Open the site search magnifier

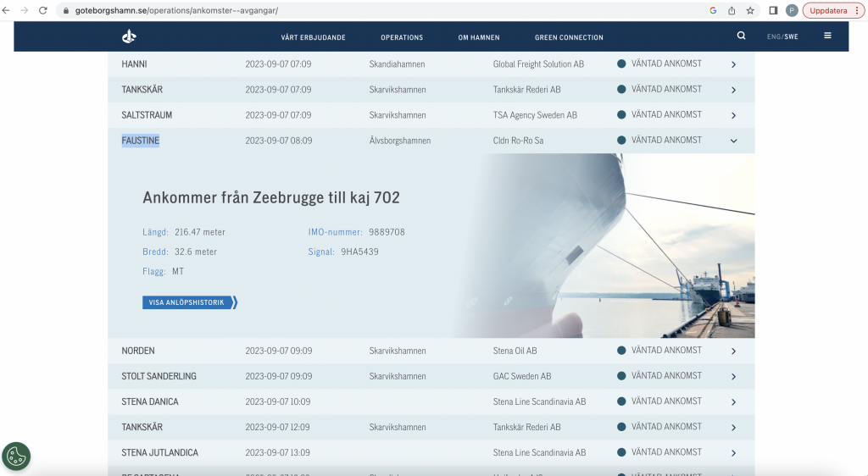point(741,36)
